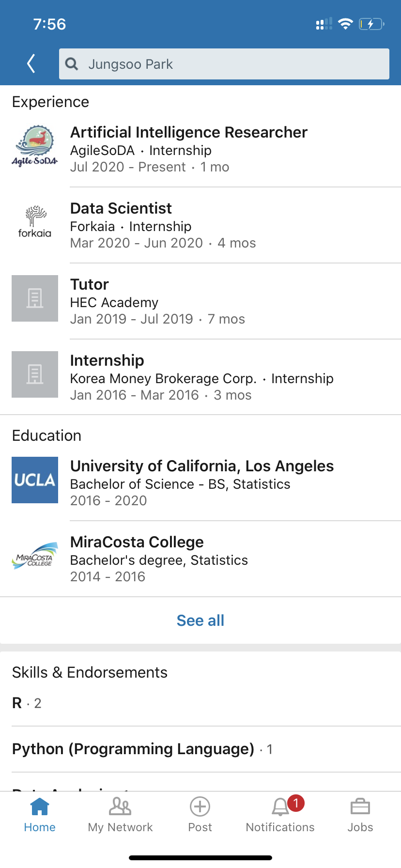Screen dimensions: 401x868
Task: Tap the back arrow chevron
Action: 31,64
